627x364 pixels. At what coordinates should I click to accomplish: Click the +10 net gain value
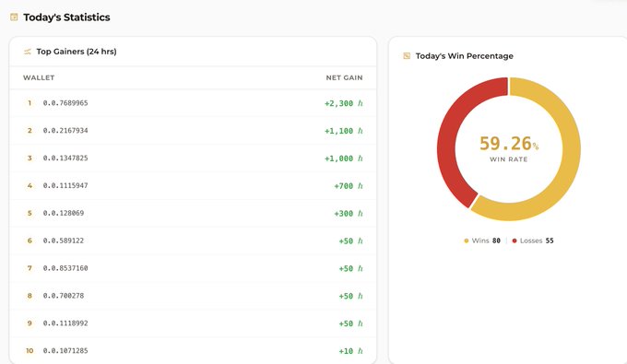pos(347,351)
